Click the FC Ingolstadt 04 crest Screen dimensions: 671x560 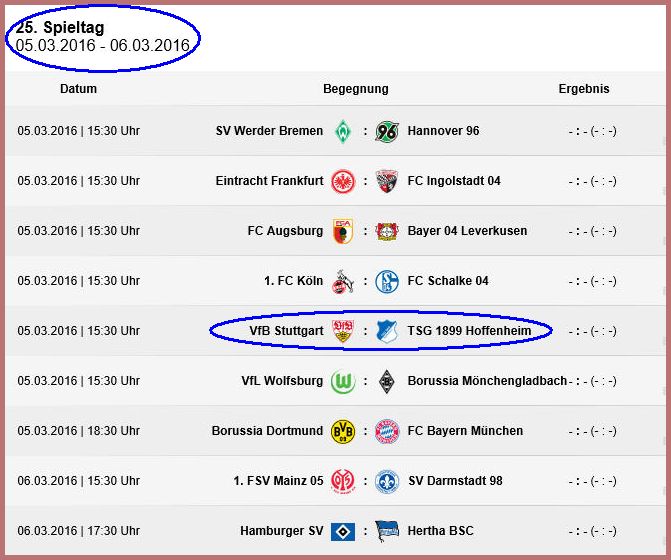pyautogui.click(x=387, y=181)
